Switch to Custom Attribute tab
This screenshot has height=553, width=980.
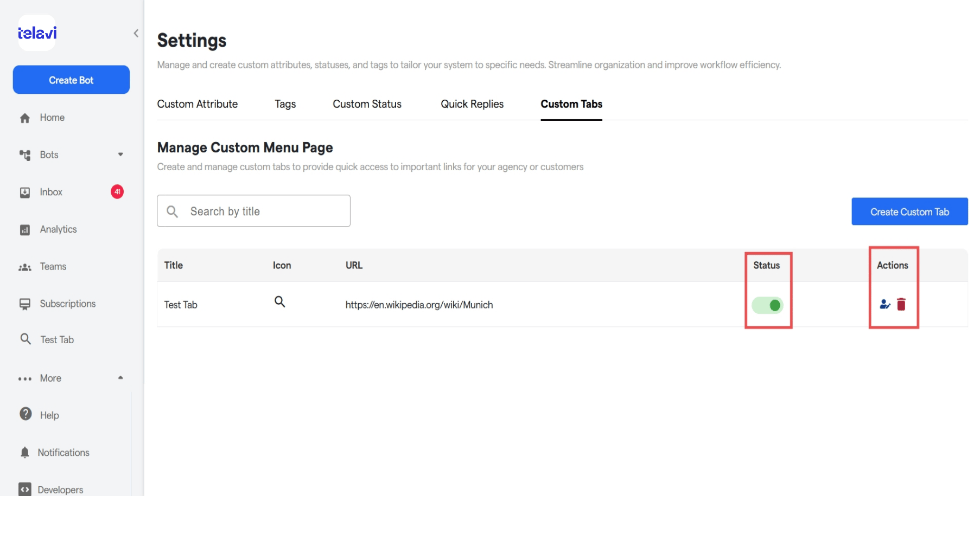[198, 104]
